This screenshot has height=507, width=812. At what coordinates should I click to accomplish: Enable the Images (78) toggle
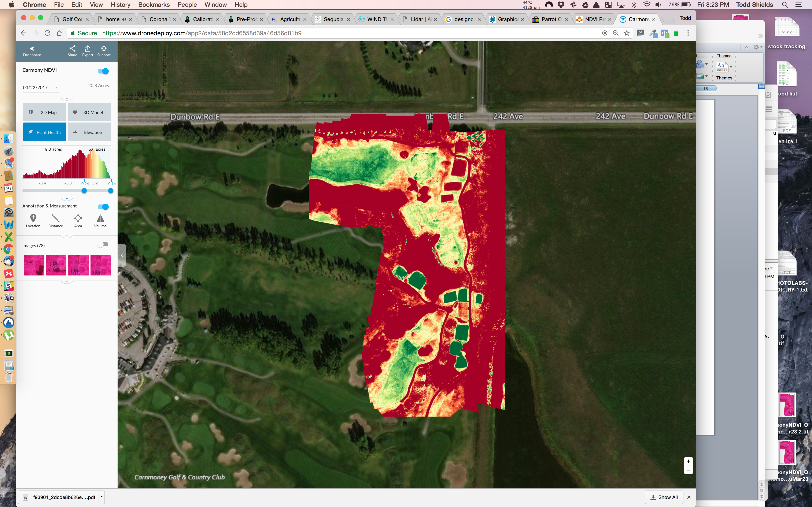(x=103, y=244)
